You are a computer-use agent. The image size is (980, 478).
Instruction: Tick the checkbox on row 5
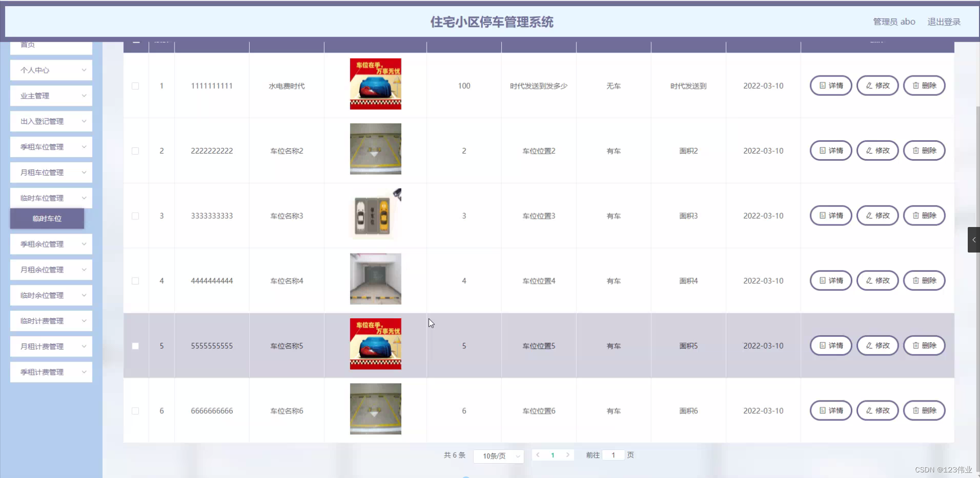pyautogui.click(x=135, y=346)
